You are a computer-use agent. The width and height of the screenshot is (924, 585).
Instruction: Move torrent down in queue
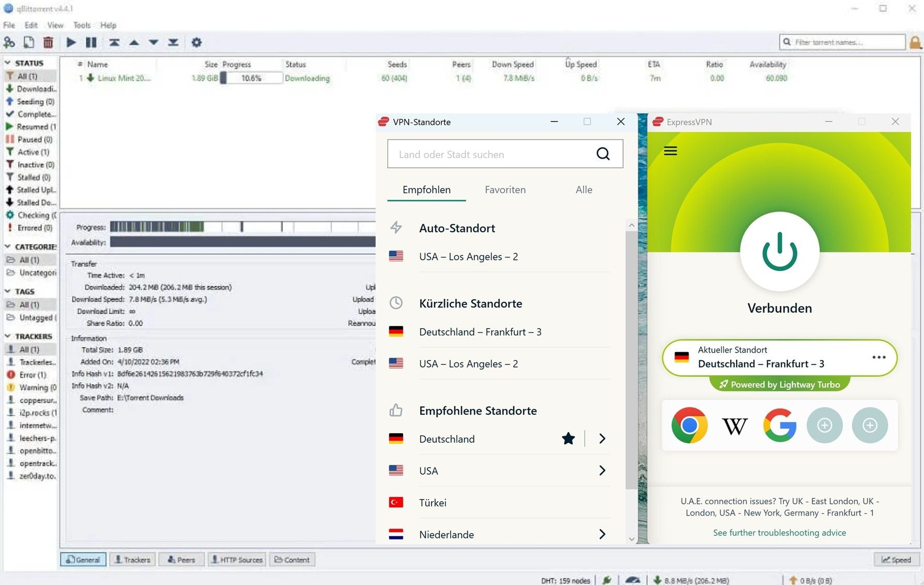click(154, 42)
